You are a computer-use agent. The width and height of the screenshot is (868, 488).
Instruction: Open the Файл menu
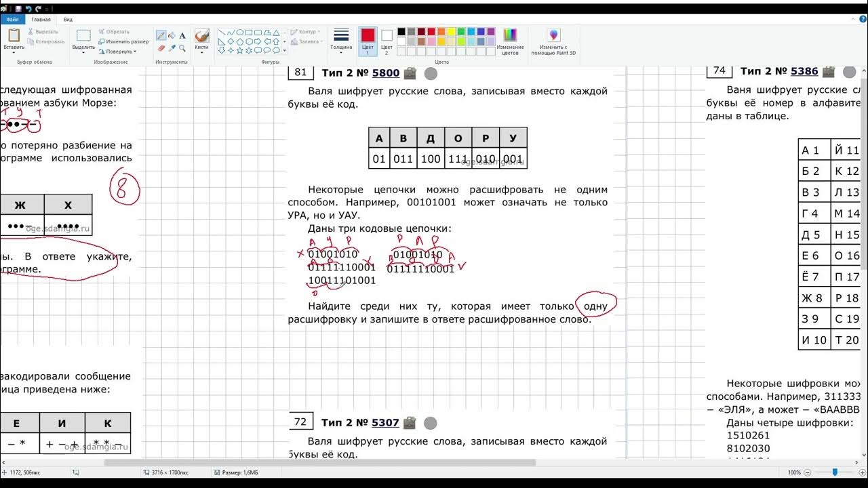(12, 20)
